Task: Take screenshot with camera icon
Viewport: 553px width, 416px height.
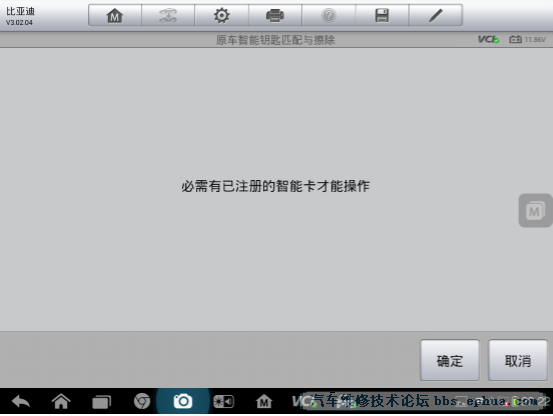Action: click(183, 401)
